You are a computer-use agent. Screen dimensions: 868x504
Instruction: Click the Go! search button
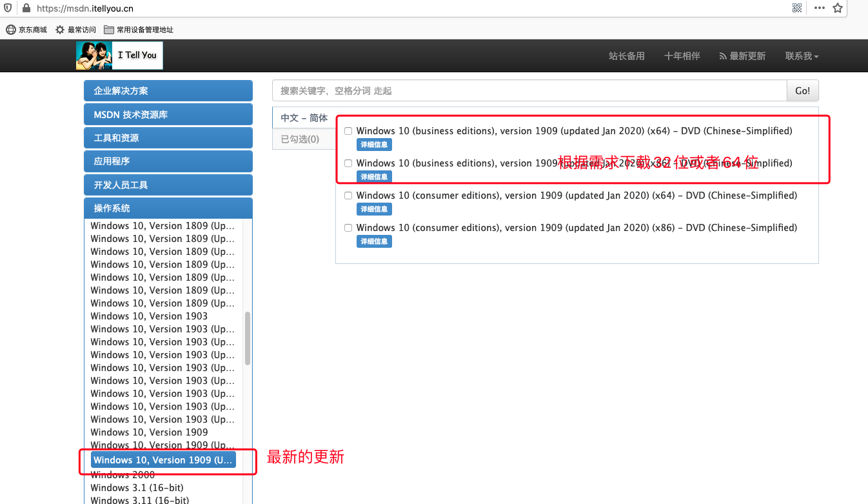tap(803, 91)
